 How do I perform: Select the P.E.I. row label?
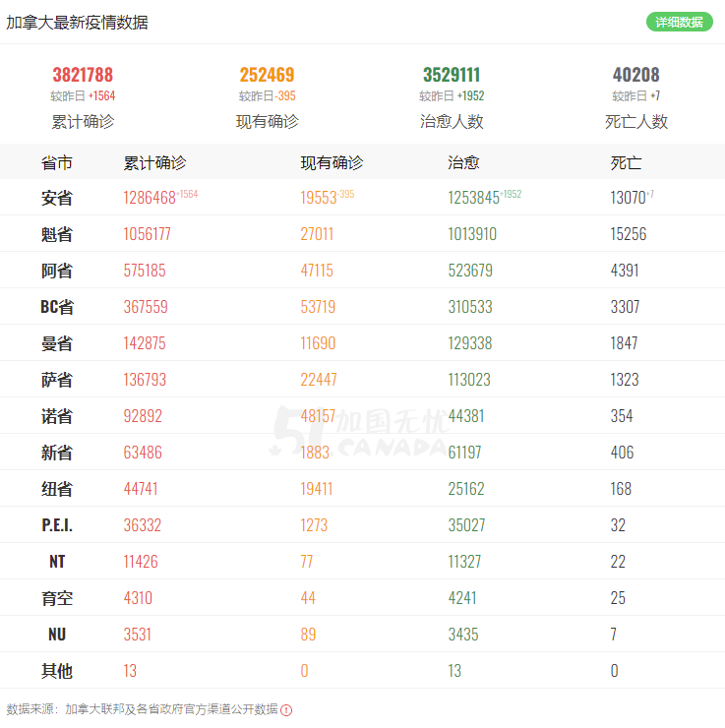click(57, 525)
